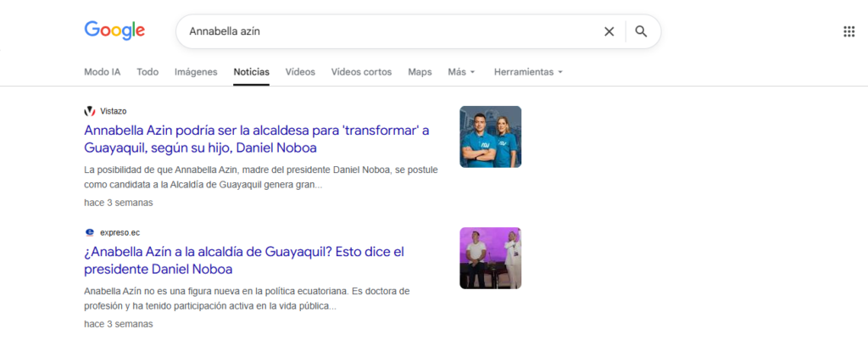
Task: Select the Modo IA tab
Action: pyautogui.click(x=102, y=72)
